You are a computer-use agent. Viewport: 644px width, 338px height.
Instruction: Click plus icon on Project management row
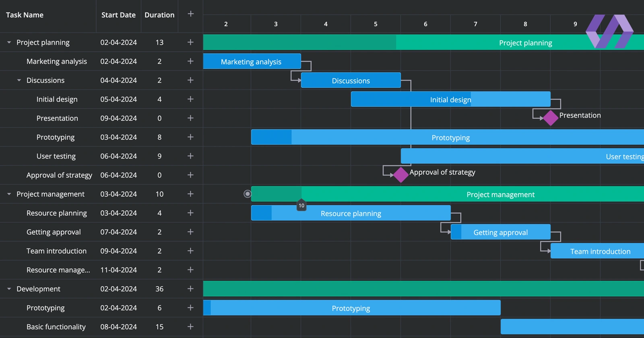click(191, 194)
